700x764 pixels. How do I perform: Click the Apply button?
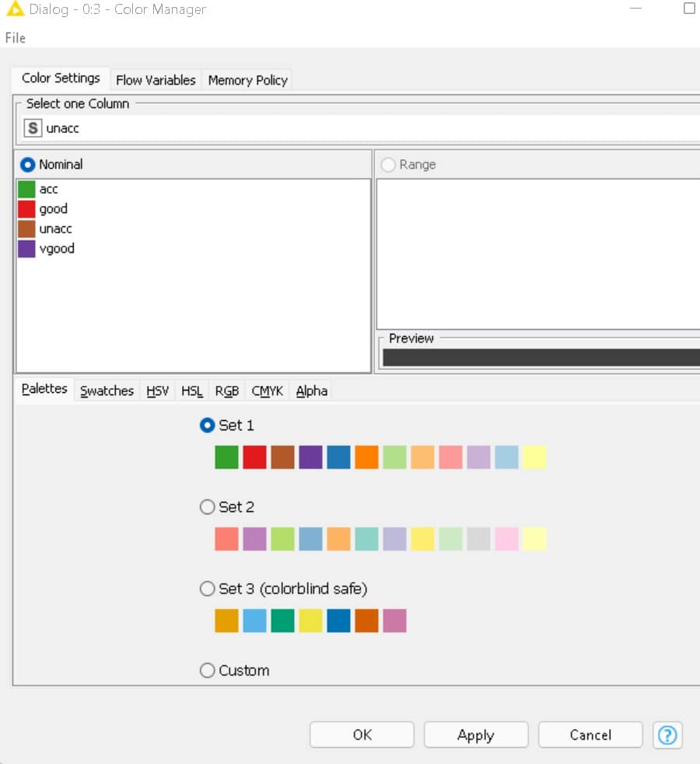pyautogui.click(x=475, y=734)
